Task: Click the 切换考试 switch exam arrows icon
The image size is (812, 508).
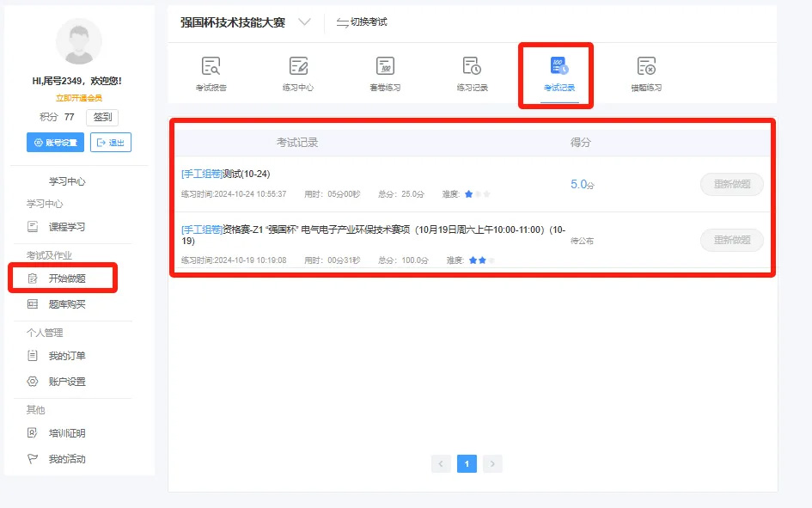Action: [342, 22]
